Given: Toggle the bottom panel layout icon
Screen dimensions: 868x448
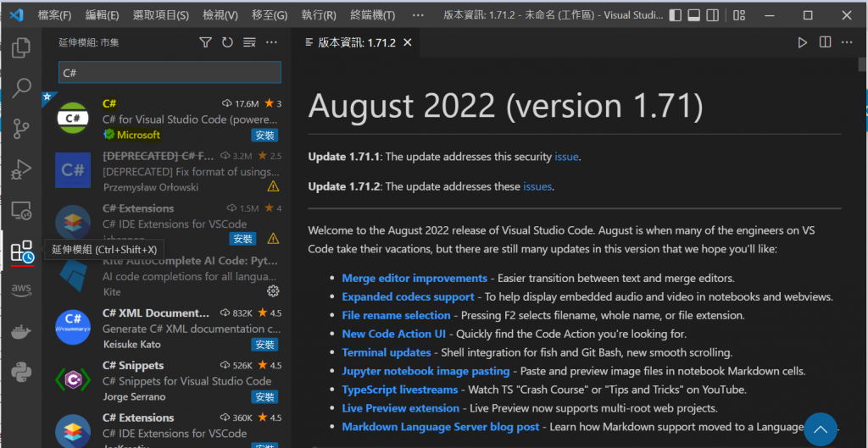Looking at the screenshot, I should click(x=693, y=15).
